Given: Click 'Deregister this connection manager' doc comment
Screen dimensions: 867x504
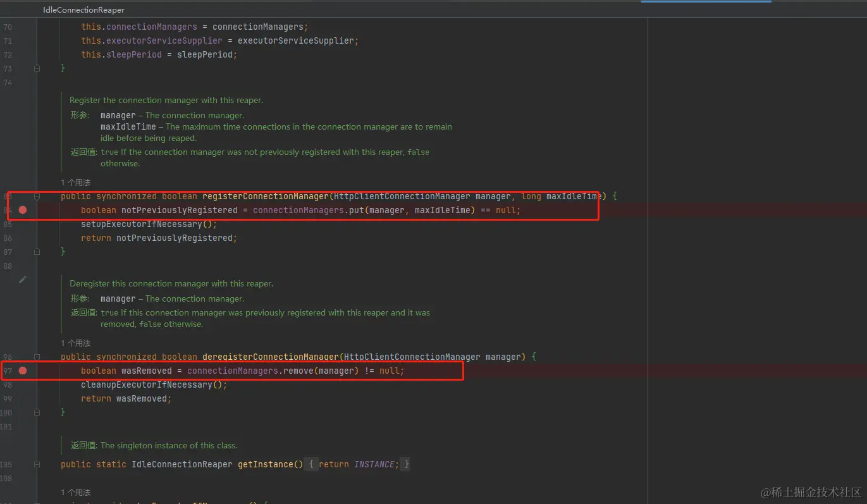Looking at the screenshot, I should pos(171,283).
